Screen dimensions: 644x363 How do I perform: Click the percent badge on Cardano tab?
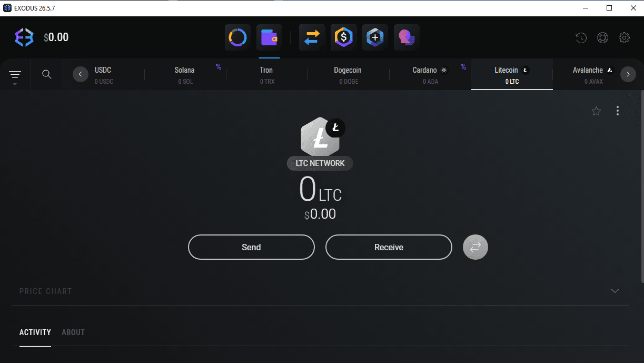[x=463, y=66]
